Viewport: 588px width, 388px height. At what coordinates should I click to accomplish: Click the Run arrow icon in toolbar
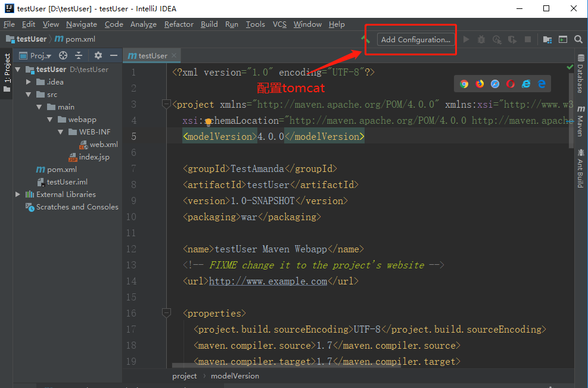point(466,39)
